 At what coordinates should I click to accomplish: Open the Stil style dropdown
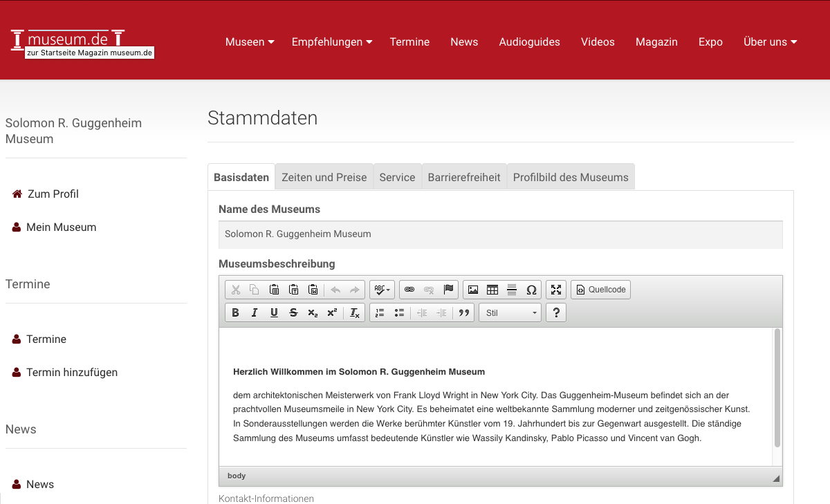coord(510,313)
